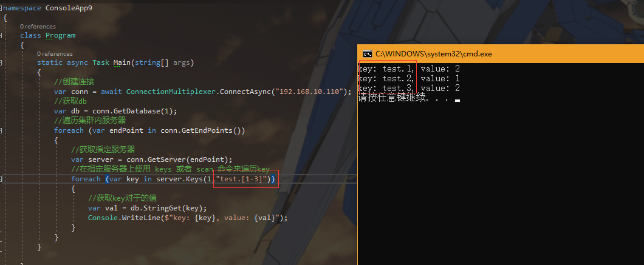The height and width of the screenshot is (265, 644).
Task: Click the 'Task' return type
Action: 101,62
